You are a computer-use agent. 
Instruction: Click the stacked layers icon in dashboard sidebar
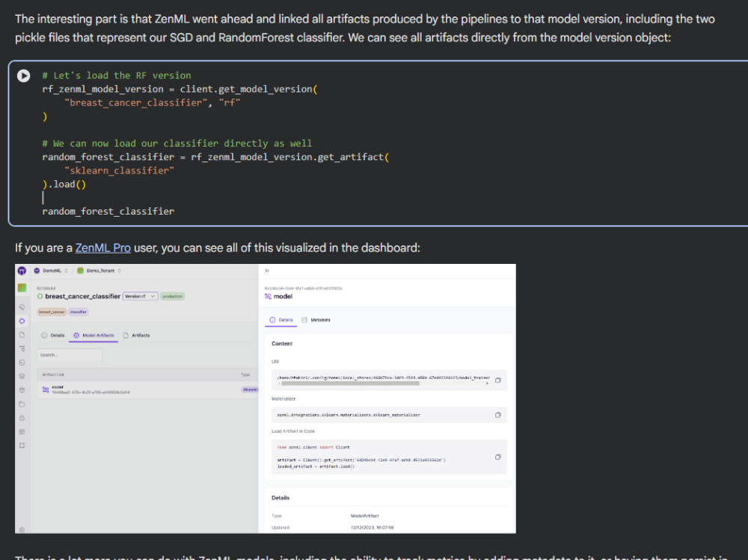coord(22,376)
